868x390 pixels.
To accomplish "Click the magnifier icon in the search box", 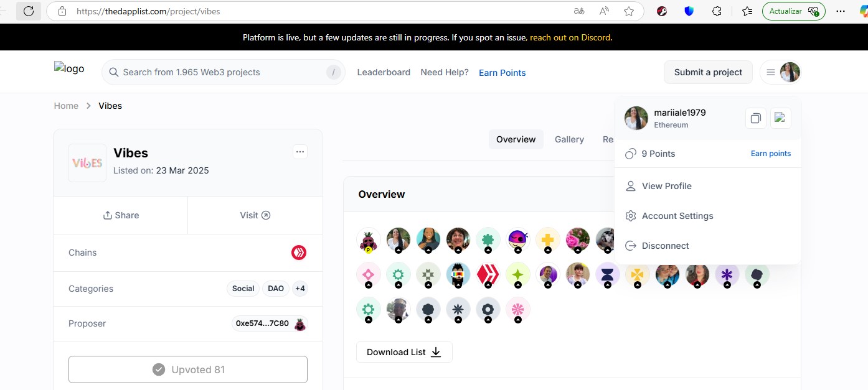I will tap(114, 72).
